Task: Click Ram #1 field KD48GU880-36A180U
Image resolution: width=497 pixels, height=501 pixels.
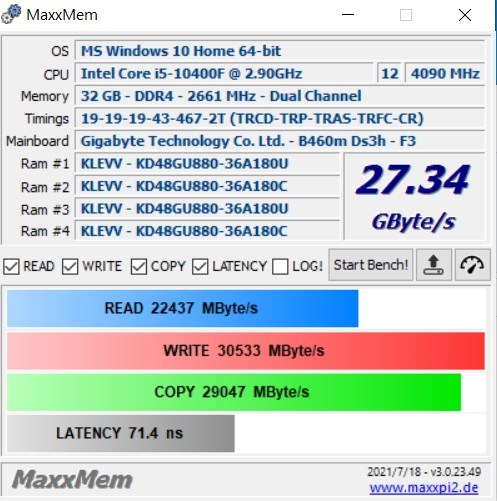Action: coord(207,164)
